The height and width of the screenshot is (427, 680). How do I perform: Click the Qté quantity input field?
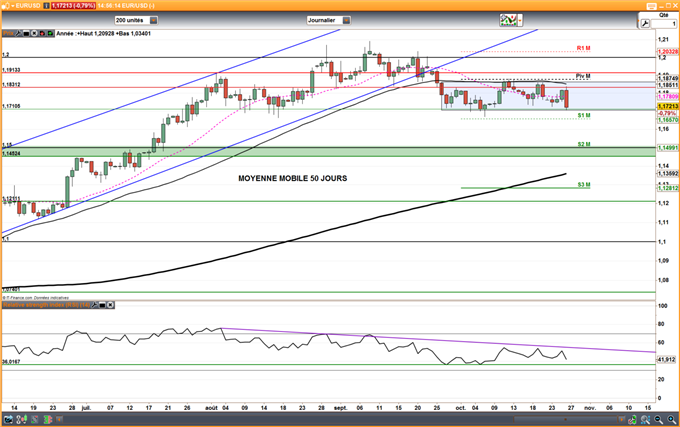tap(664, 23)
